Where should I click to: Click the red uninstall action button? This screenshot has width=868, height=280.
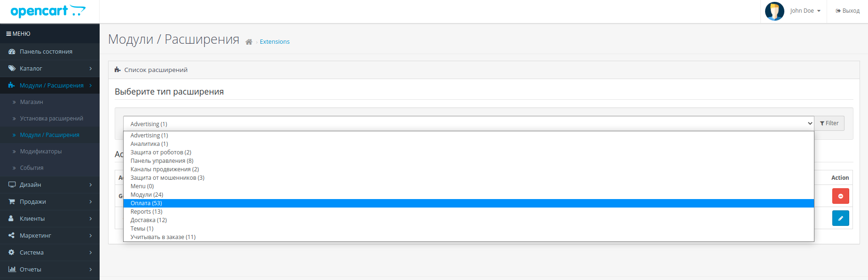[840, 196]
